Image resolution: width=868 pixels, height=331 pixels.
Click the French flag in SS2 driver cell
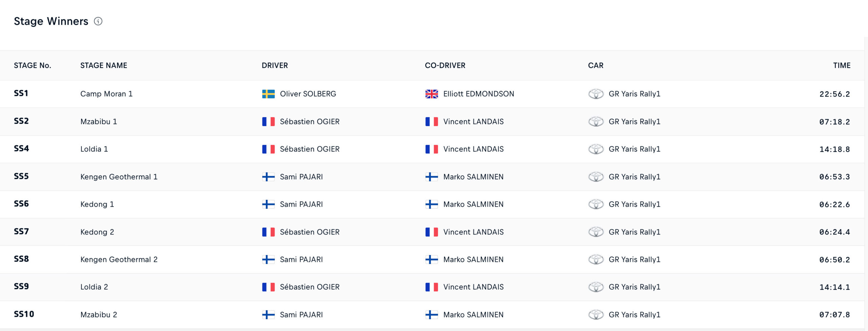point(268,122)
